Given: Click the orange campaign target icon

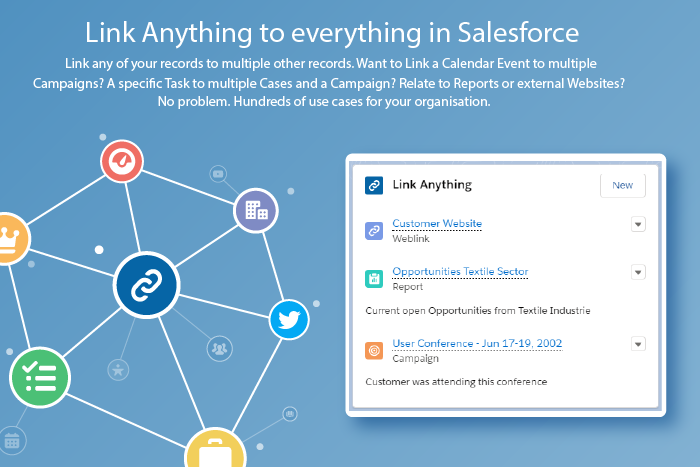Looking at the screenshot, I should point(374,350).
